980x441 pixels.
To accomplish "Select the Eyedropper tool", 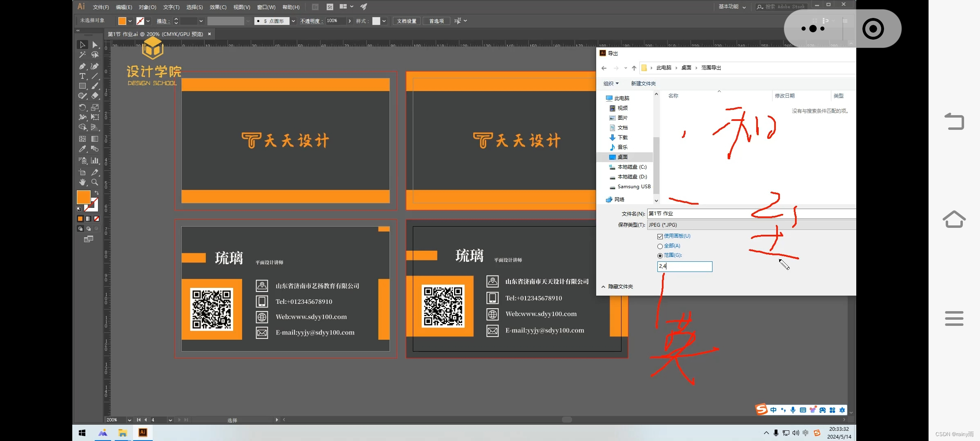I will [82, 149].
